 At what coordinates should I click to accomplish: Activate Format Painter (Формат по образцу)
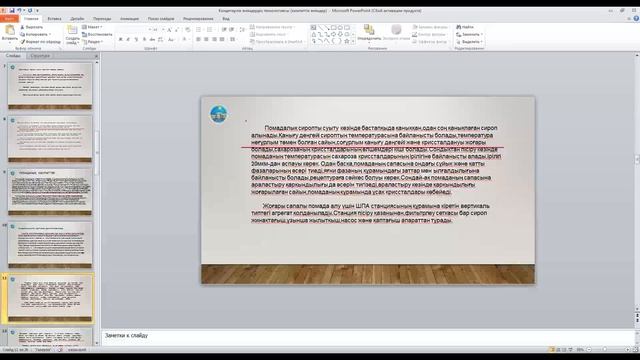[40, 42]
